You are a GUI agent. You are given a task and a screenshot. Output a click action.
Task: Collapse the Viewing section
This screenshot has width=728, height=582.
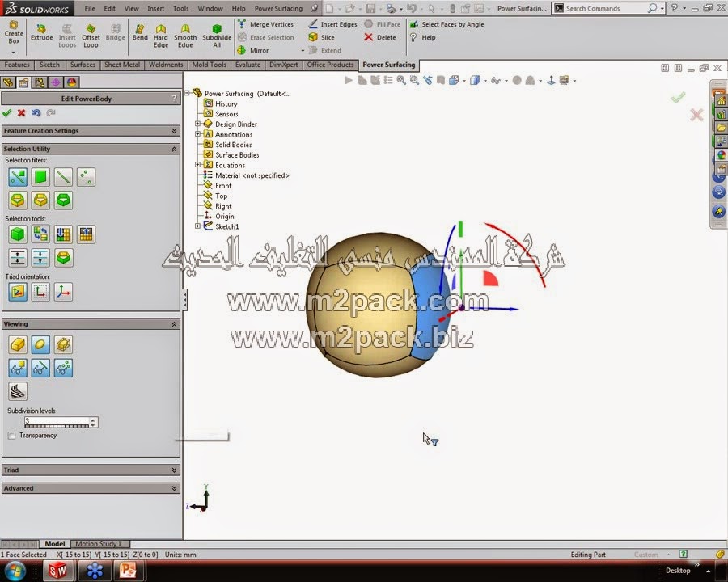pyautogui.click(x=174, y=324)
